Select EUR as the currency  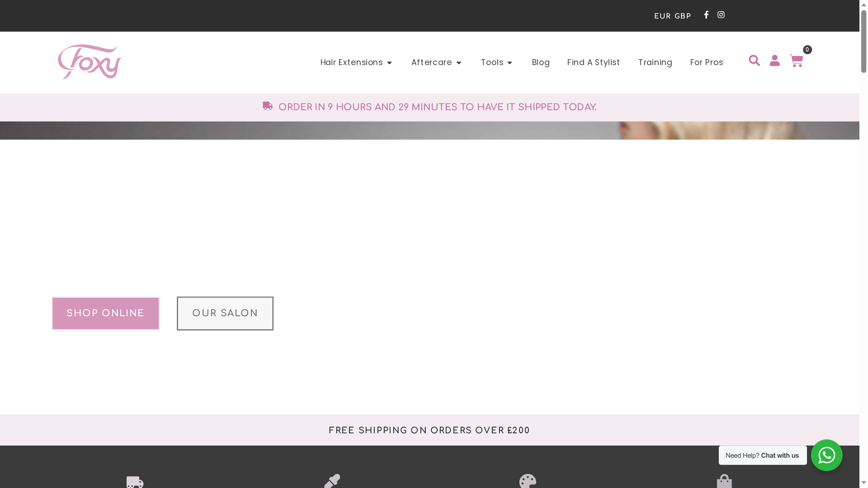tap(662, 16)
